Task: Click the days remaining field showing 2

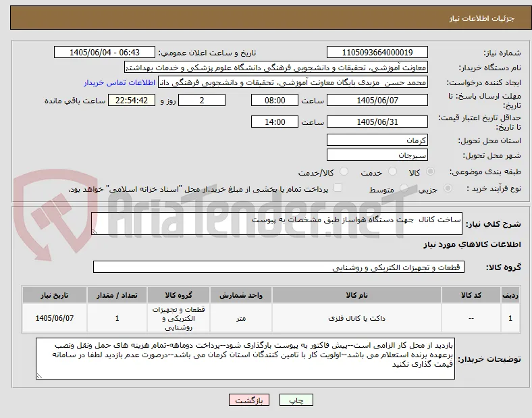Action: pyautogui.click(x=202, y=101)
